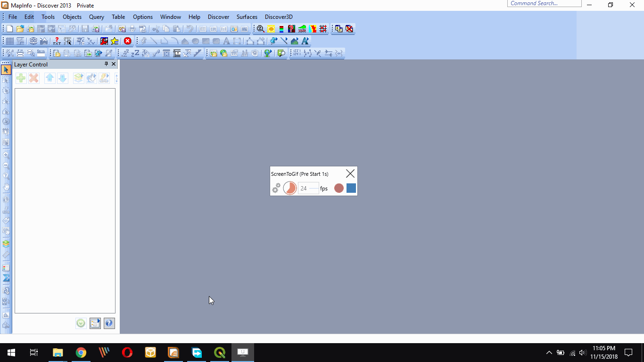Open the Discover menu

coord(218,16)
